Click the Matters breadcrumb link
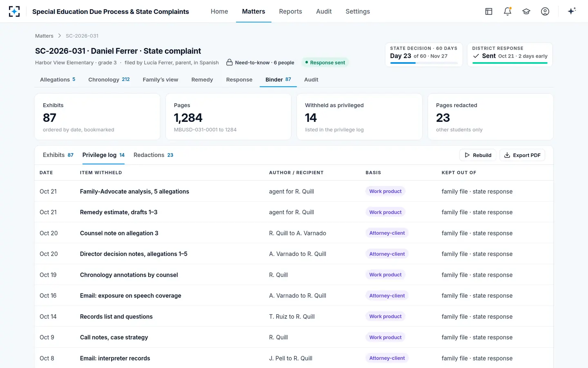Screen dimensions: 588x368 click(x=44, y=36)
